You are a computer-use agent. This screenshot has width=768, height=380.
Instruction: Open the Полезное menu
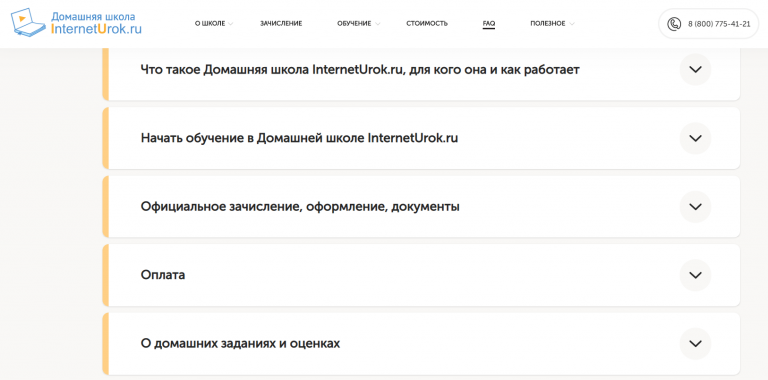pyautogui.click(x=548, y=24)
